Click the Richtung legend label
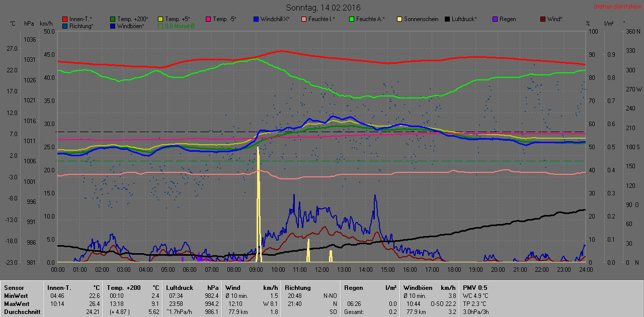 80,26
